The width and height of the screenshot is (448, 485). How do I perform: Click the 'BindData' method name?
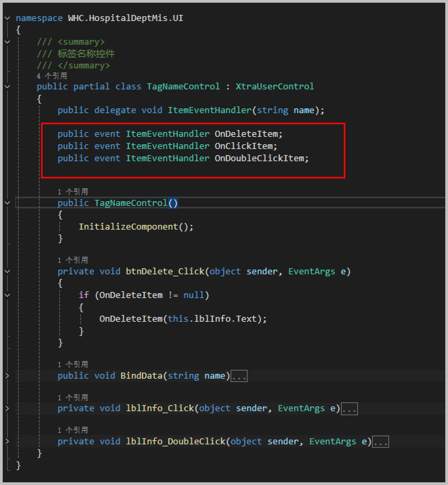pyautogui.click(x=141, y=376)
